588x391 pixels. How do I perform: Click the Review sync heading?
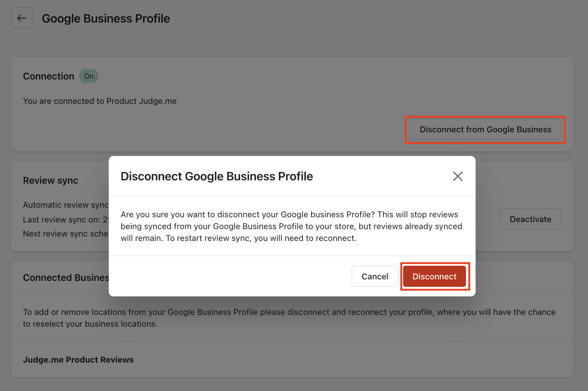tap(51, 180)
